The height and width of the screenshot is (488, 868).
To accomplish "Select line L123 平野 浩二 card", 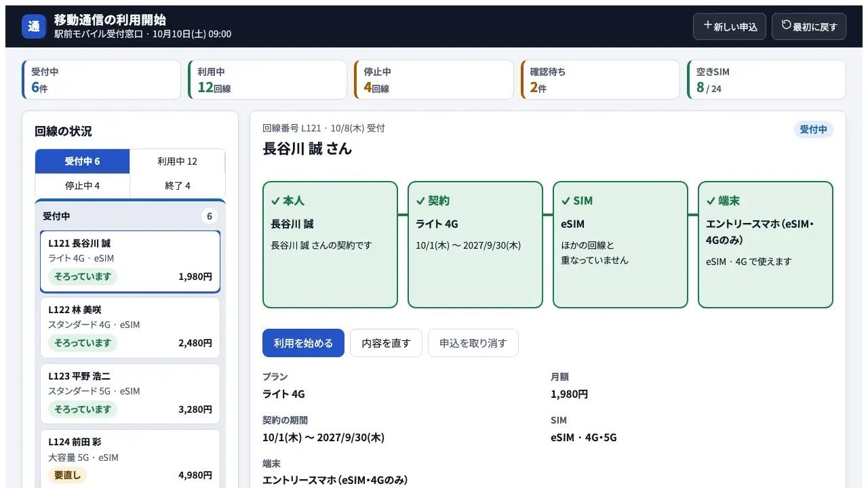I will [x=130, y=394].
